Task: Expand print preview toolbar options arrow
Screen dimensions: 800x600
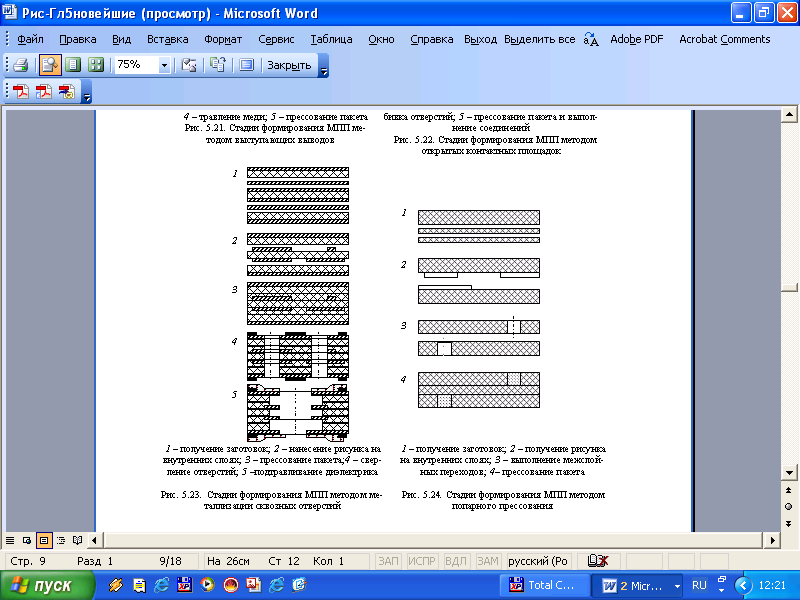Action: [x=323, y=66]
